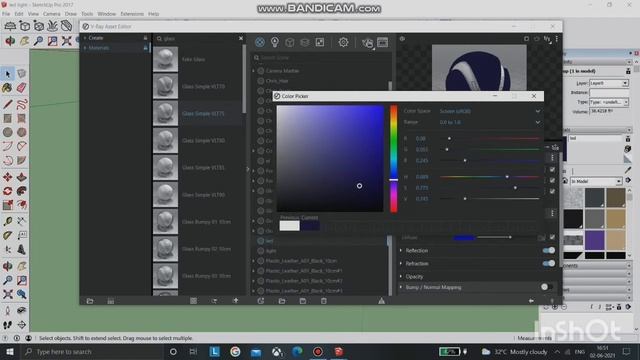Viewport: 640px width, 360px height.
Task: Open Camera menu in SketchUp
Action: pos(51,14)
